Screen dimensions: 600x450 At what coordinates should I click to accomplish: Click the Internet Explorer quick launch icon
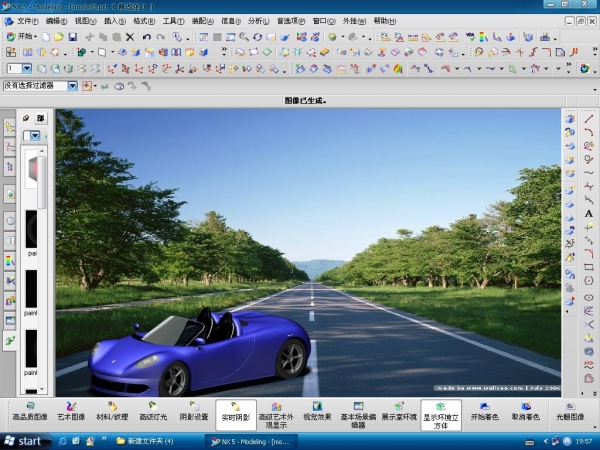[x=63, y=441]
